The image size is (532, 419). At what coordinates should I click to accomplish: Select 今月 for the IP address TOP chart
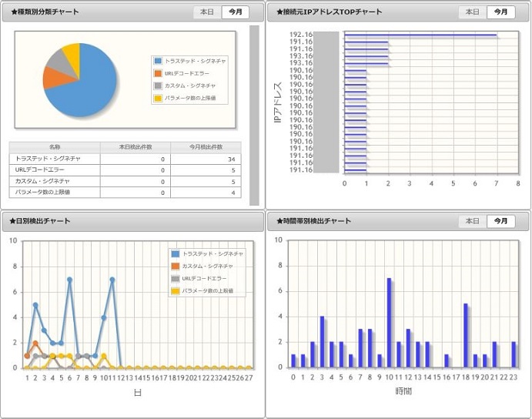[500, 12]
